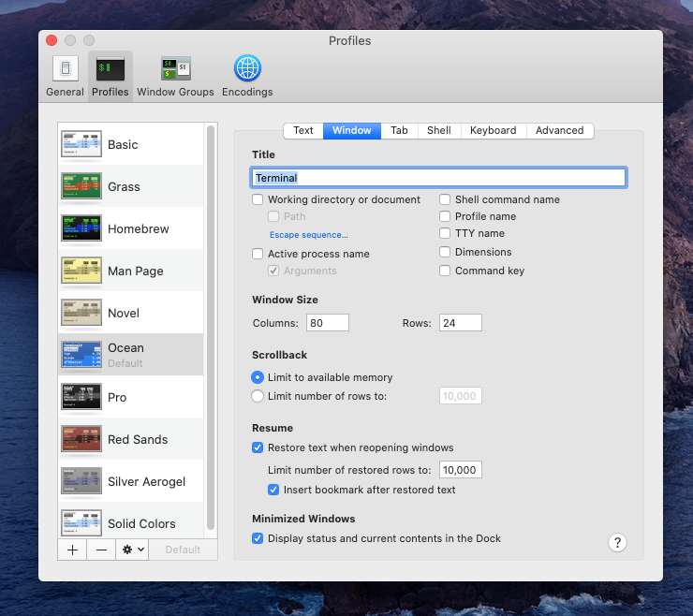Switch to the Shell tab
The height and width of the screenshot is (616, 693).
[439, 131]
